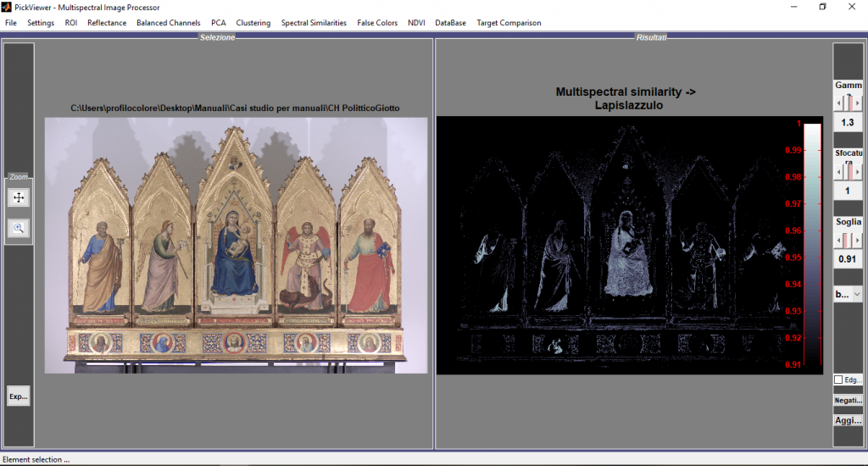Click the 'Multispectral similarity -> Lapislazzulo' title
Screen dimensions: 868x466
626,98
